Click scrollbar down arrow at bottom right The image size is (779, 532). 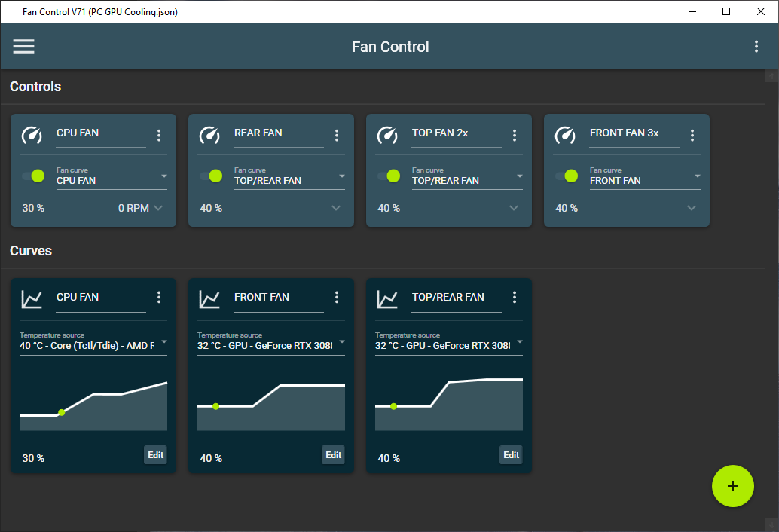pos(771,525)
